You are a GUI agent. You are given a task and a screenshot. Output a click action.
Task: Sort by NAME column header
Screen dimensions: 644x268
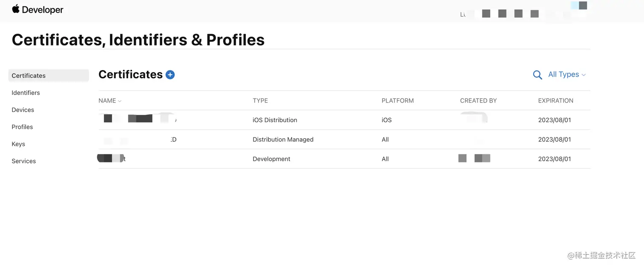tap(110, 101)
